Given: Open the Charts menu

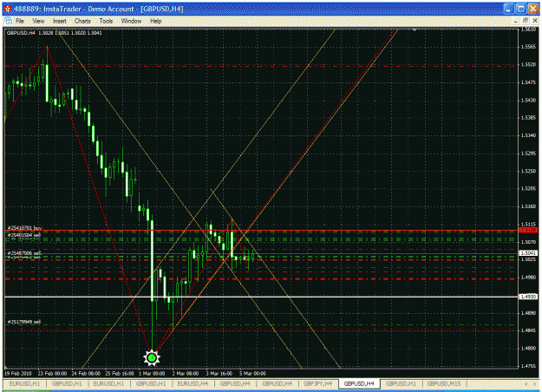Looking at the screenshot, I should point(82,21).
